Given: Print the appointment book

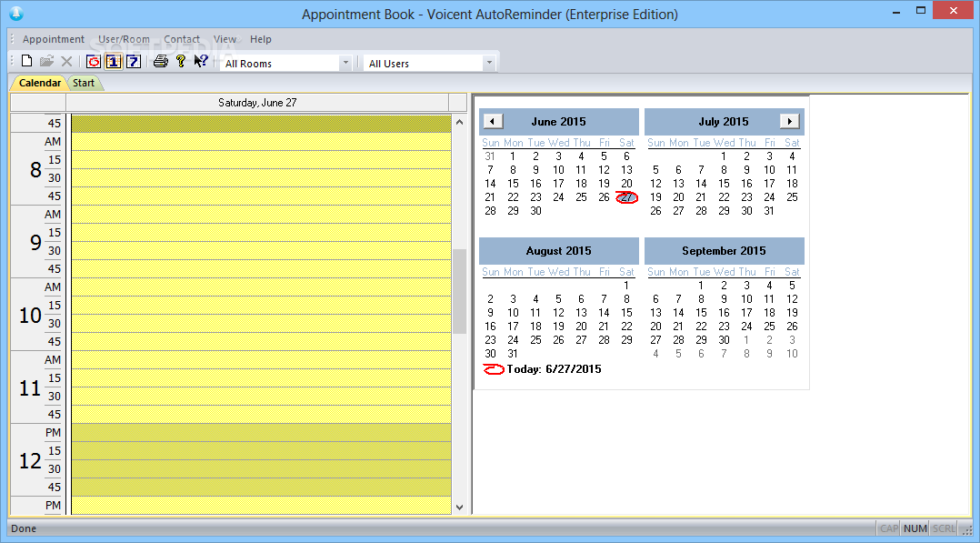Looking at the screenshot, I should (x=161, y=61).
